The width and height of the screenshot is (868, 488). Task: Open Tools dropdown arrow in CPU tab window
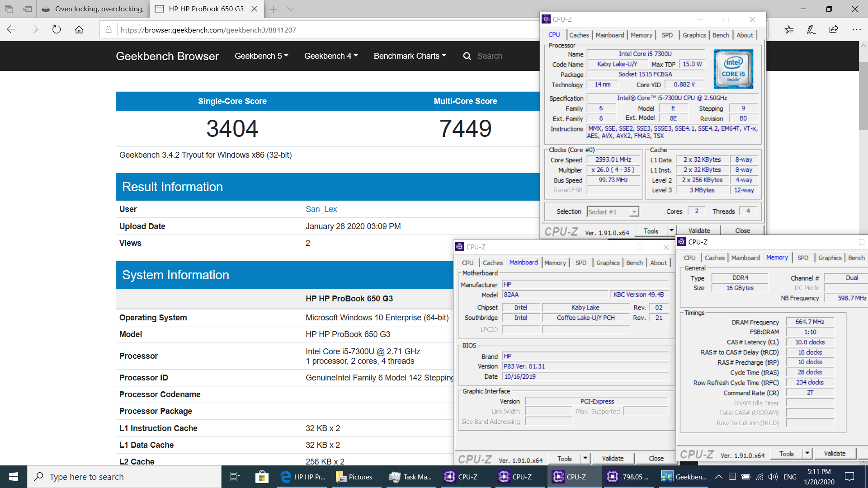point(671,230)
